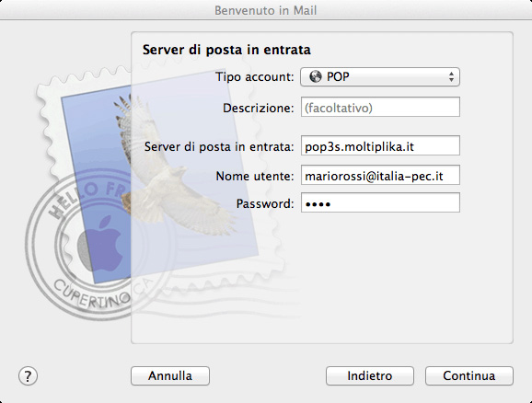Focus the Descrizione (facoltativo) field

[380, 107]
